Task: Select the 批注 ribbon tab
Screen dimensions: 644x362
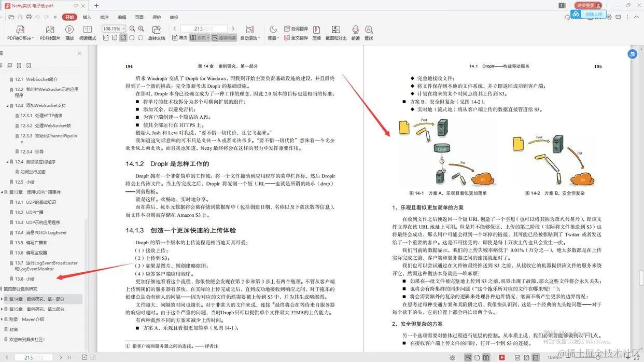Action: [x=104, y=17]
